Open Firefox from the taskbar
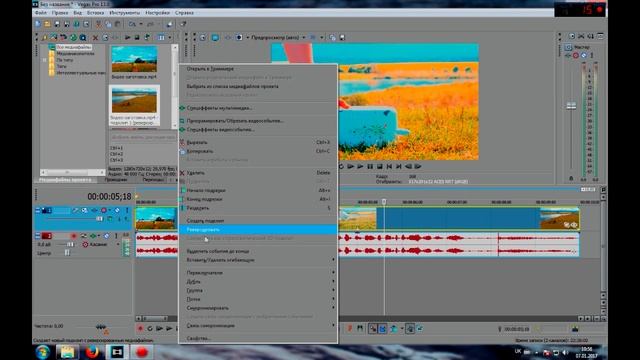 pyautogui.click(x=92, y=352)
